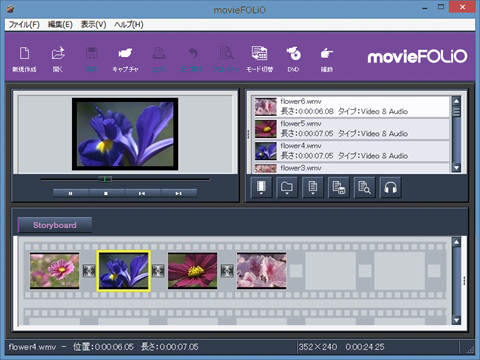Select the red flower clip in the storyboard
This screenshot has width=480, height=360.
click(x=193, y=271)
